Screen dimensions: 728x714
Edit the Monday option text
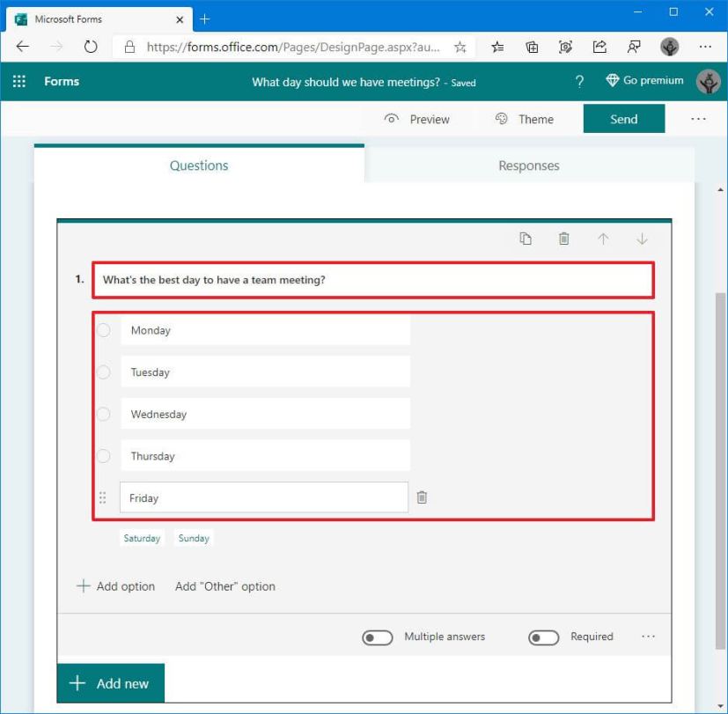click(x=265, y=330)
